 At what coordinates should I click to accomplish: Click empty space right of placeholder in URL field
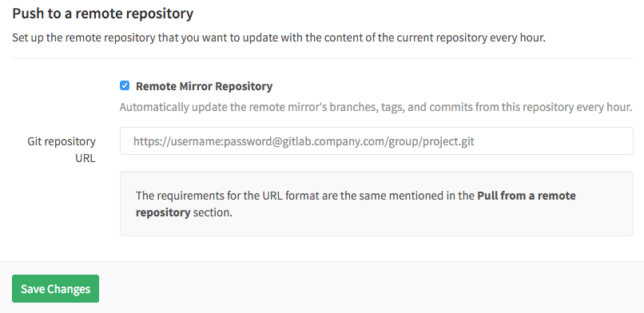tap(552, 141)
